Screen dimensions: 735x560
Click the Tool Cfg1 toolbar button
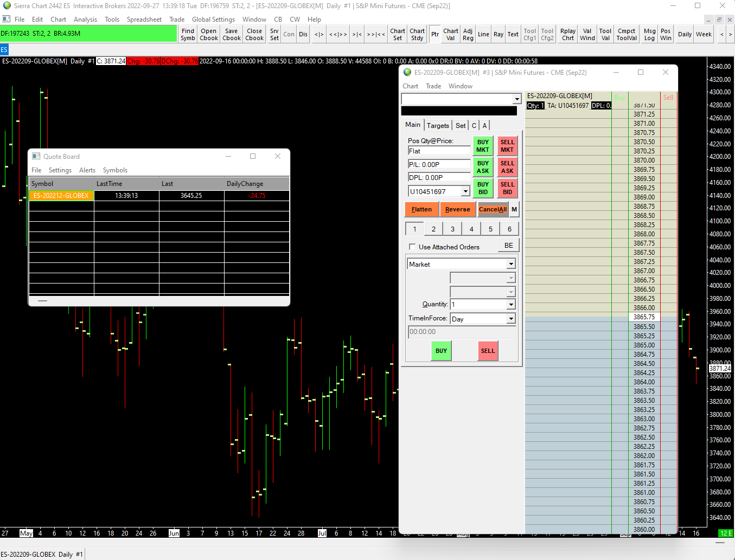pos(530,34)
